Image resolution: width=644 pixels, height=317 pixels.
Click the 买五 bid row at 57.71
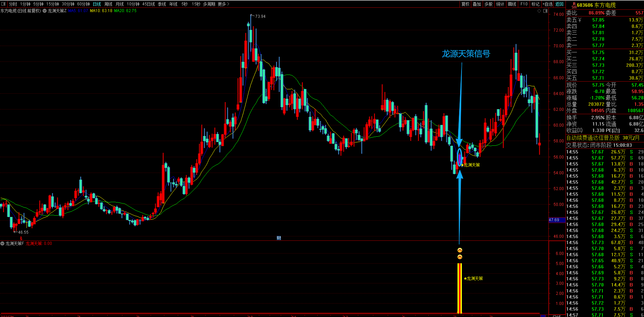(x=605, y=78)
